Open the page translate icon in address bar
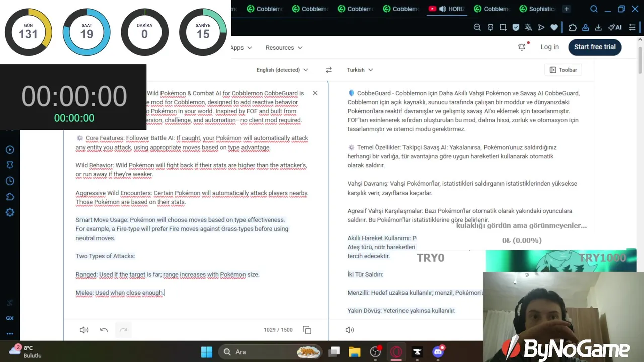This screenshot has width=644, height=362. tap(528, 27)
